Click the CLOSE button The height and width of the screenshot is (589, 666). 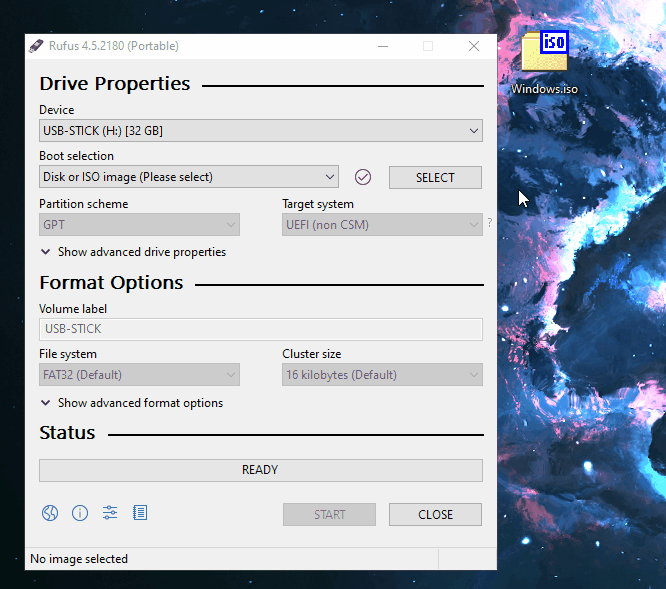click(x=435, y=515)
